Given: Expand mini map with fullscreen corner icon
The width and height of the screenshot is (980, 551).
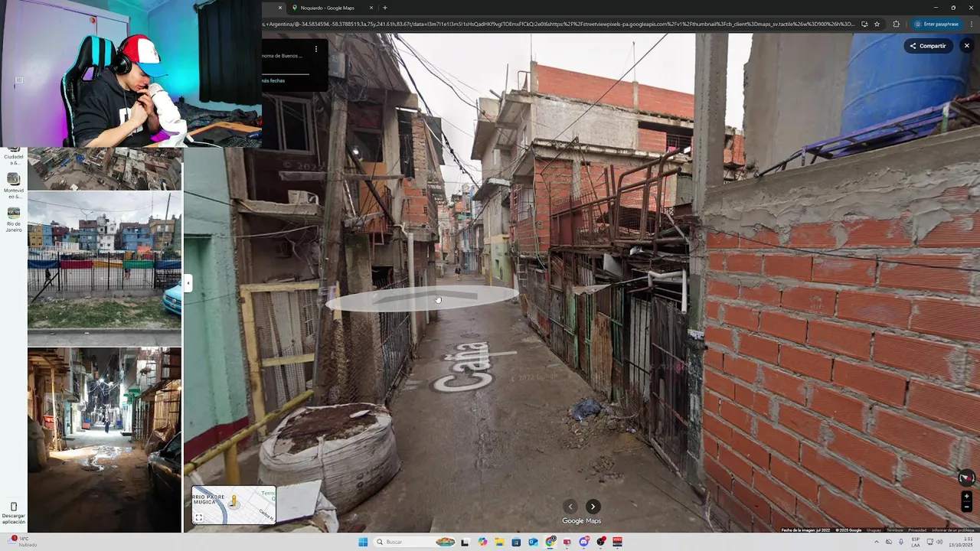Looking at the screenshot, I should coord(198,518).
